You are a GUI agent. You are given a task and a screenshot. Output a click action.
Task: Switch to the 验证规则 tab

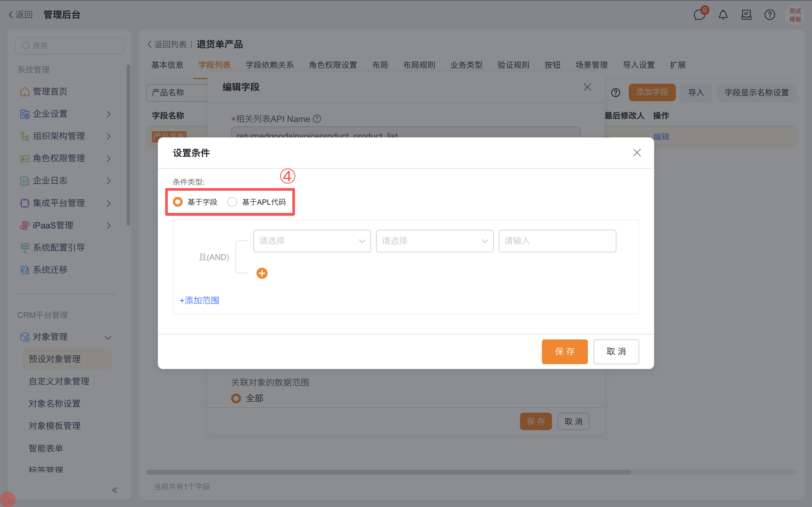coord(513,65)
